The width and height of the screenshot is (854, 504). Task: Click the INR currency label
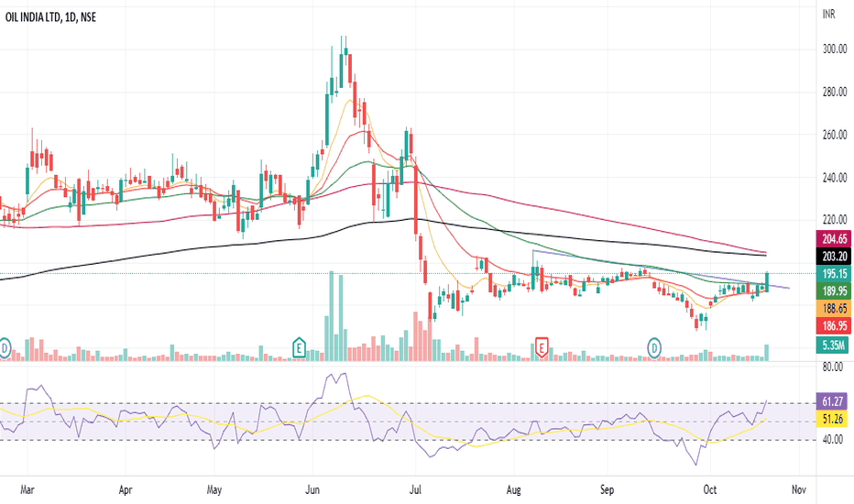tap(829, 14)
